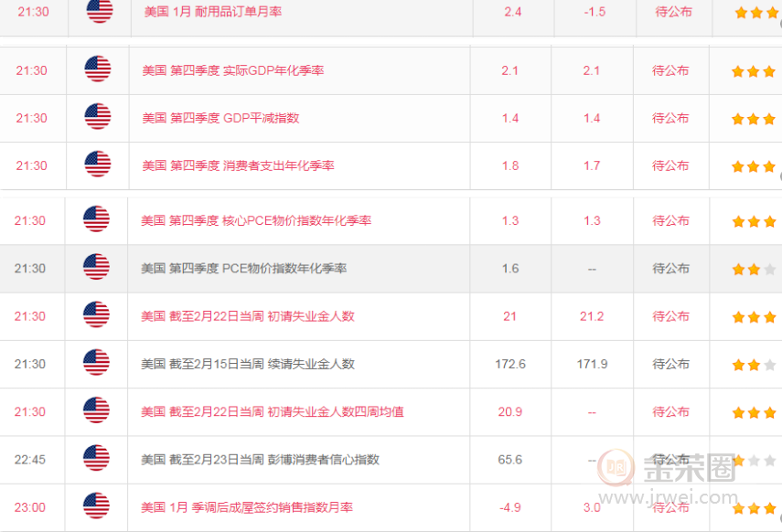Click 待公布 for 彭博消费者信心指数
Screen dimensions: 782x532
point(671,460)
